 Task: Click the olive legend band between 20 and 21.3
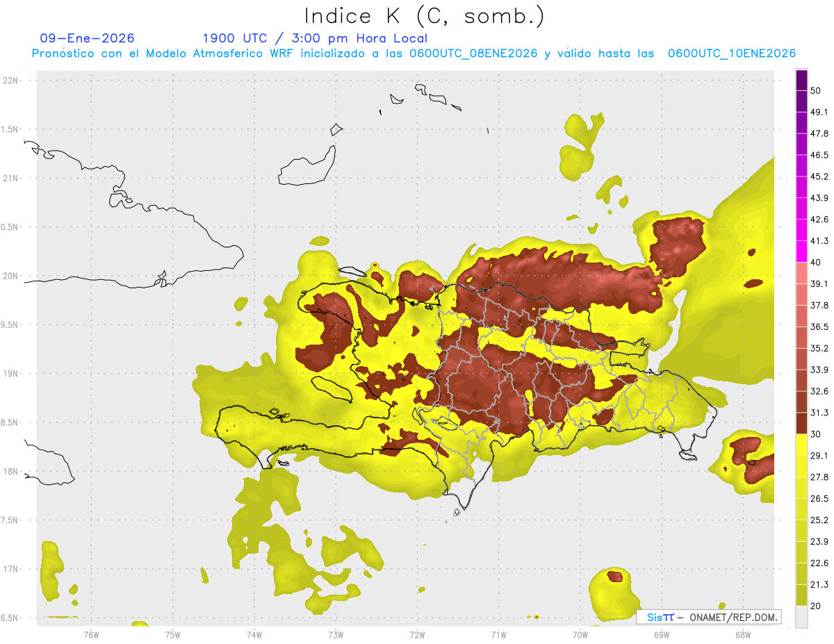tap(801, 595)
